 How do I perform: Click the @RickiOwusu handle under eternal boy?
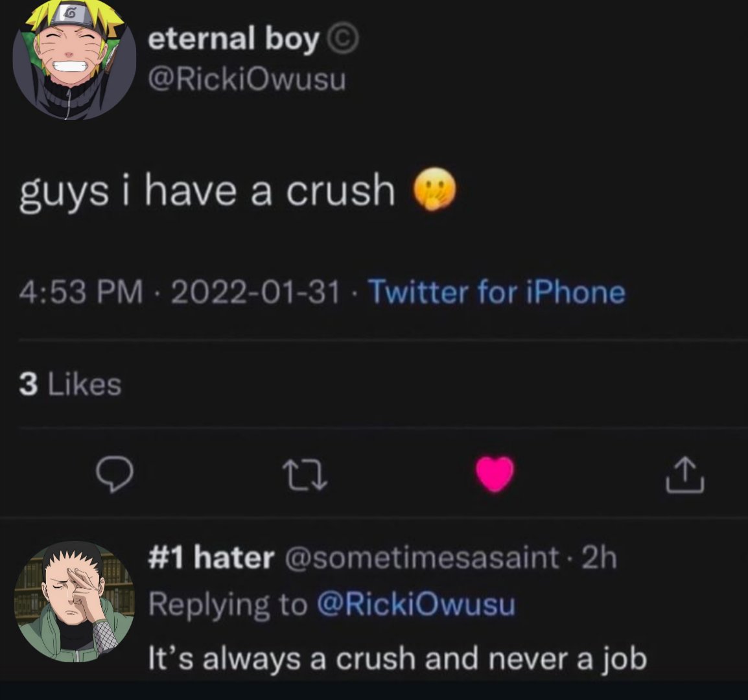[246, 79]
